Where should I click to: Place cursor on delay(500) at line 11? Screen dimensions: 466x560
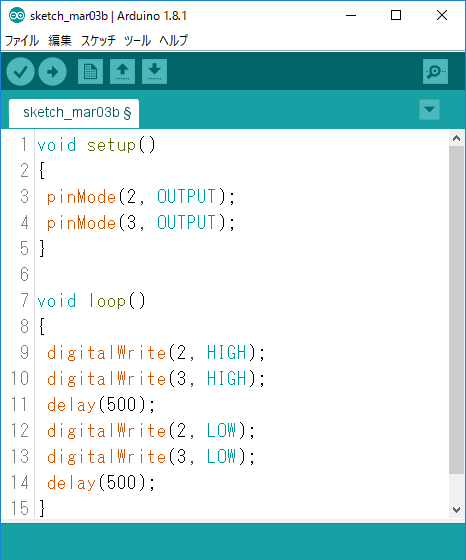point(101,405)
